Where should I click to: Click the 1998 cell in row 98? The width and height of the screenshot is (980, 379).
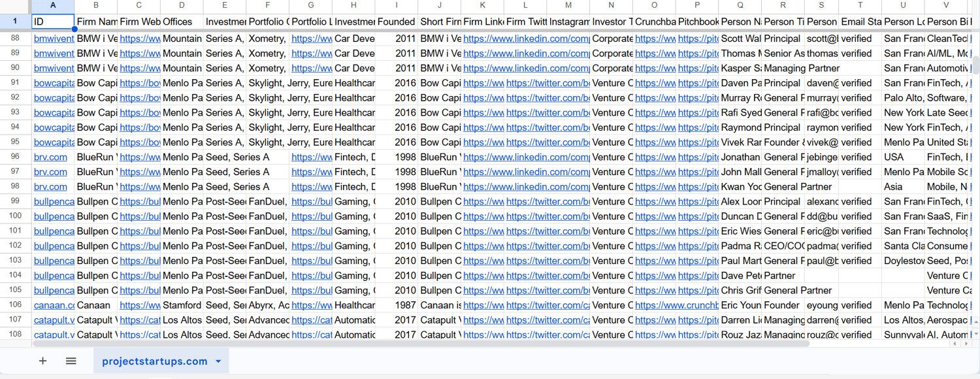(x=397, y=186)
